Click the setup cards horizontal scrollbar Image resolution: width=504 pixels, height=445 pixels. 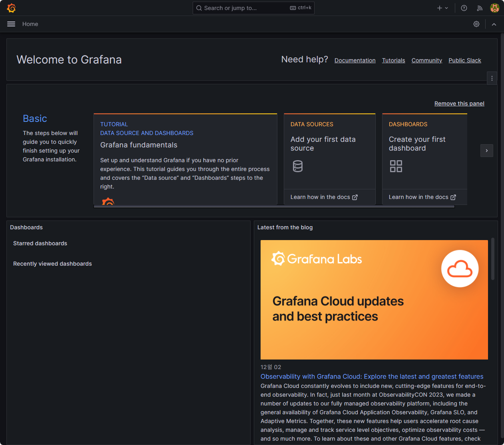click(274, 207)
